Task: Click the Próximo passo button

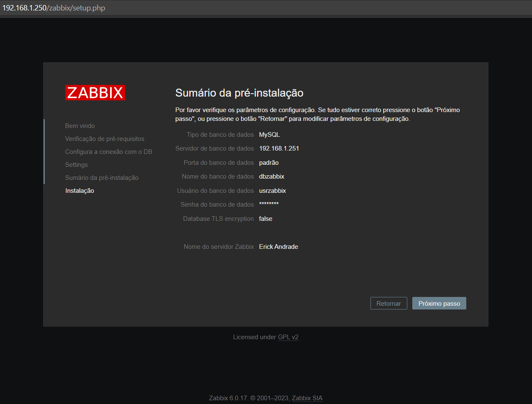Action: pos(439,303)
